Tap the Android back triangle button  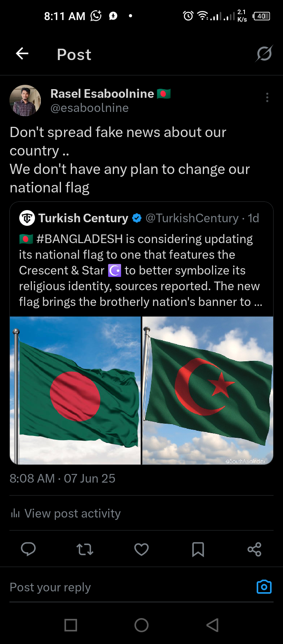(x=213, y=625)
